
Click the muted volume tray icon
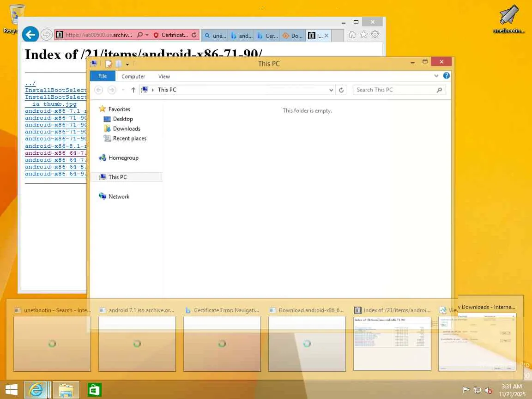click(x=489, y=390)
